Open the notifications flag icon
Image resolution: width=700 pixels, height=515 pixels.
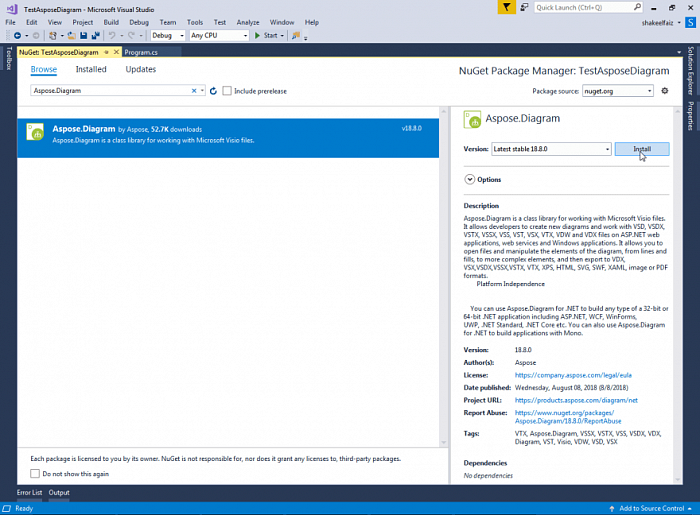tap(507, 8)
